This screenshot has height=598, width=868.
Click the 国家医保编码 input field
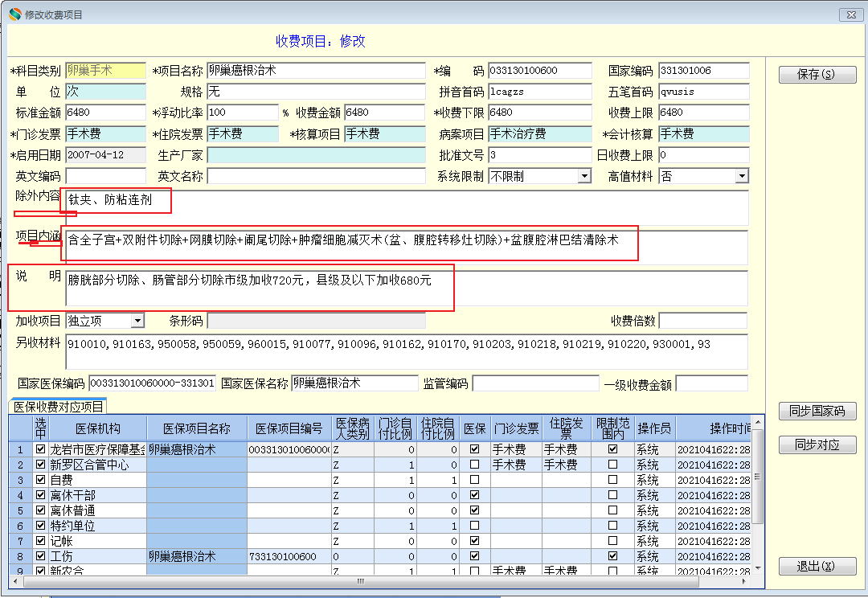[x=152, y=383]
